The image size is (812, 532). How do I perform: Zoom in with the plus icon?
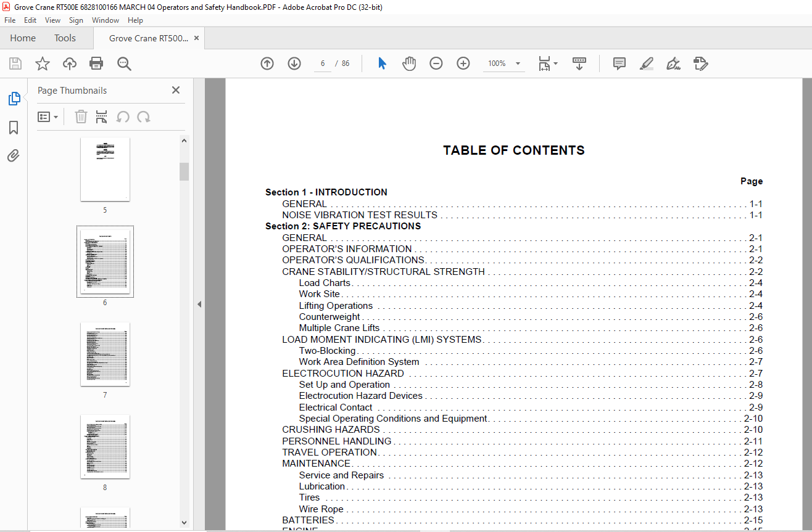click(463, 63)
